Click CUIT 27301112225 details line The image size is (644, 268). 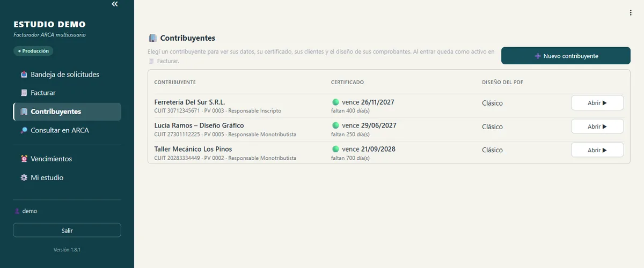[x=225, y=135]
